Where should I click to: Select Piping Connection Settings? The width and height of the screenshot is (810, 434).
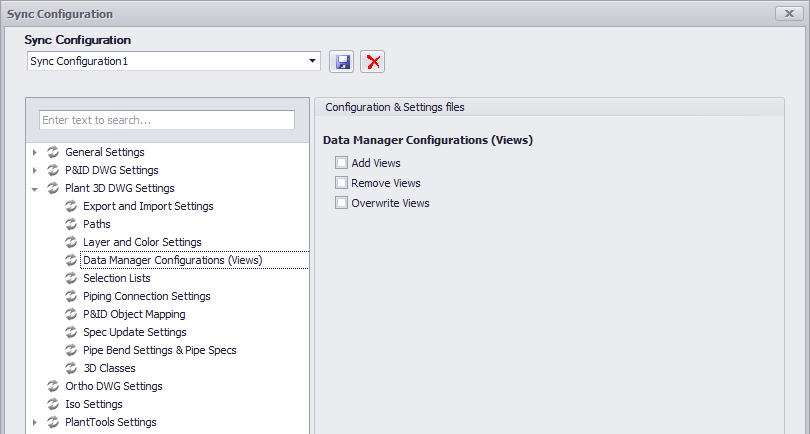147,297
